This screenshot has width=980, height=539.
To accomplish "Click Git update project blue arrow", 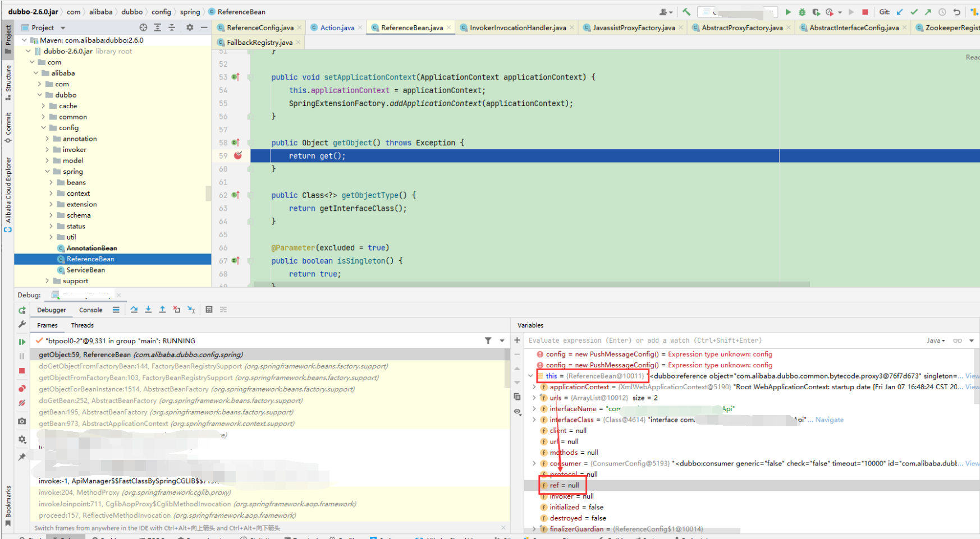I will (900, 12).
